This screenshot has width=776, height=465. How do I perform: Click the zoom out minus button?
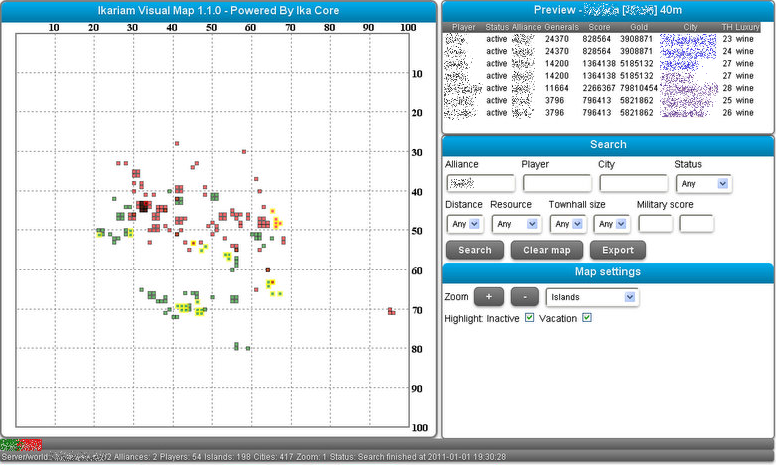tap(524, 297)
